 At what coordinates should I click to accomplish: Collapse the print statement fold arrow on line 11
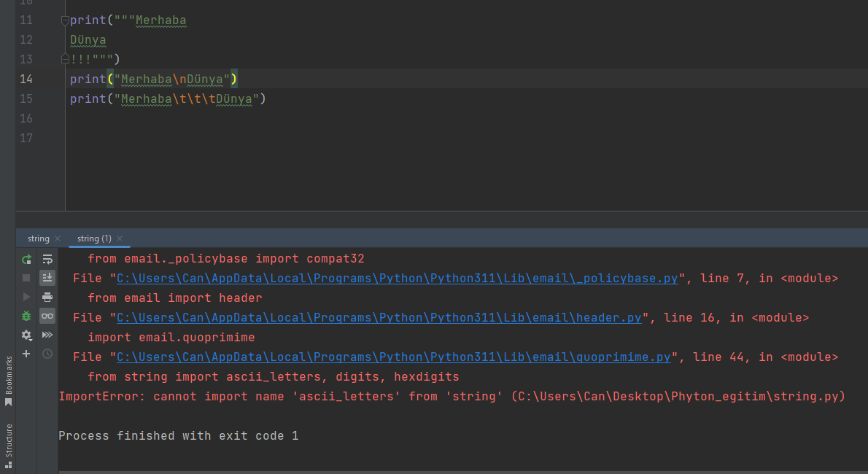[64, 21]
